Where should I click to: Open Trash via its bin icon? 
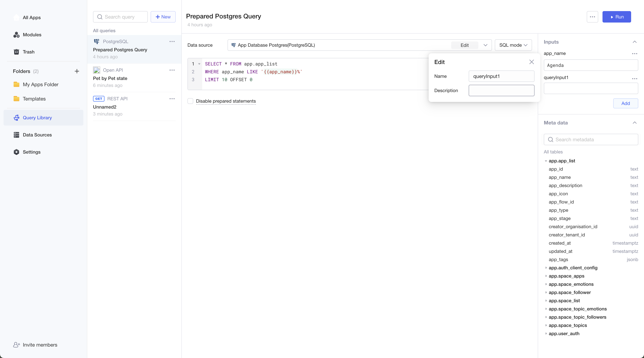click(x=16, y=52)
